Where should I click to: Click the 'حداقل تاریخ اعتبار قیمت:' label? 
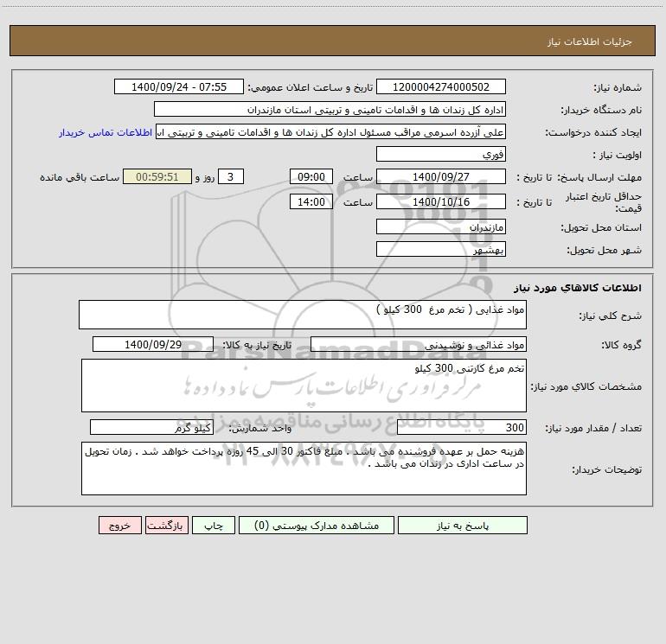click(x=603, y=202)
